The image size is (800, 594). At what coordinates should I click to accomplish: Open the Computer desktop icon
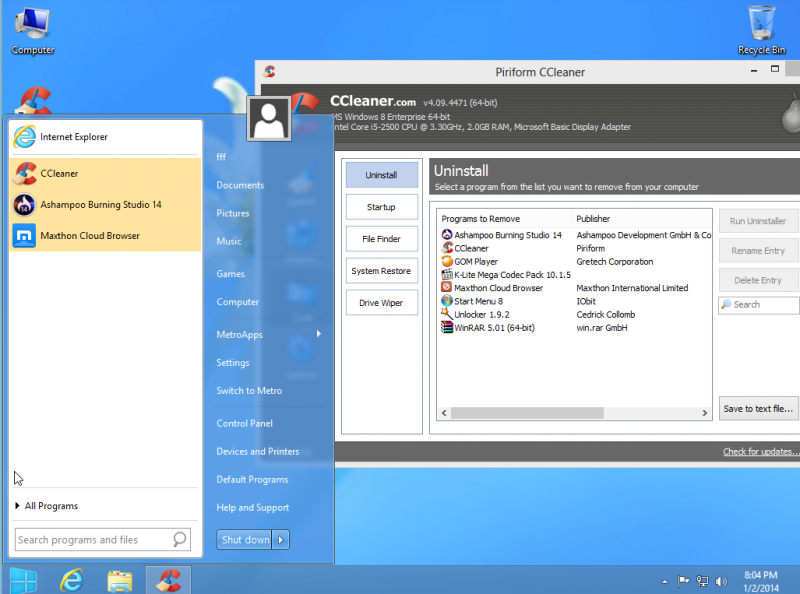point(32,31)
